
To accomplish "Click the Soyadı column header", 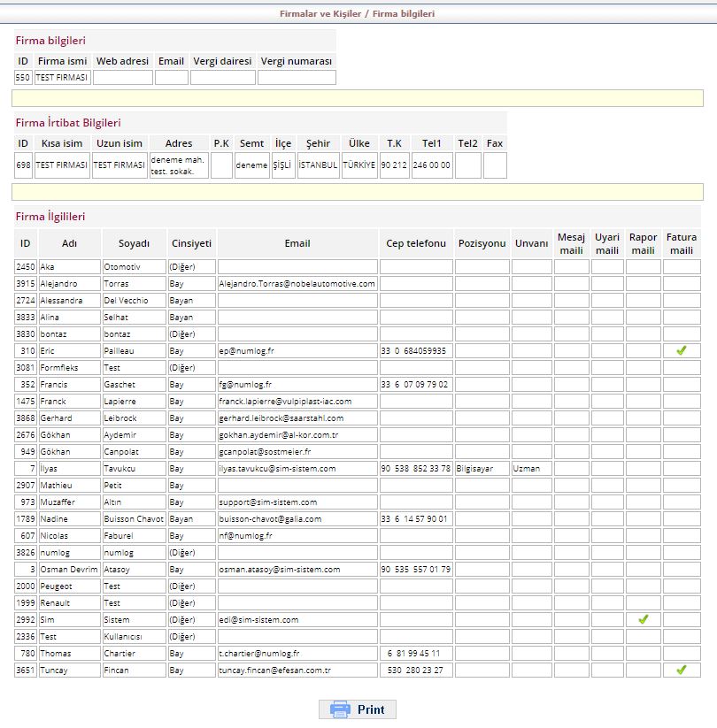I will click(x=134, y=243).
